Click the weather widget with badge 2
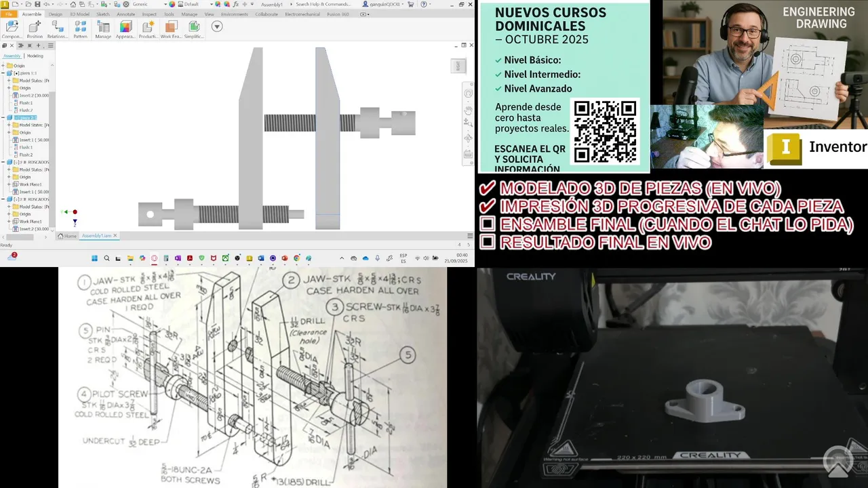Image resolution: width=868 pixels, height=488 pixels. pos(12,258)
